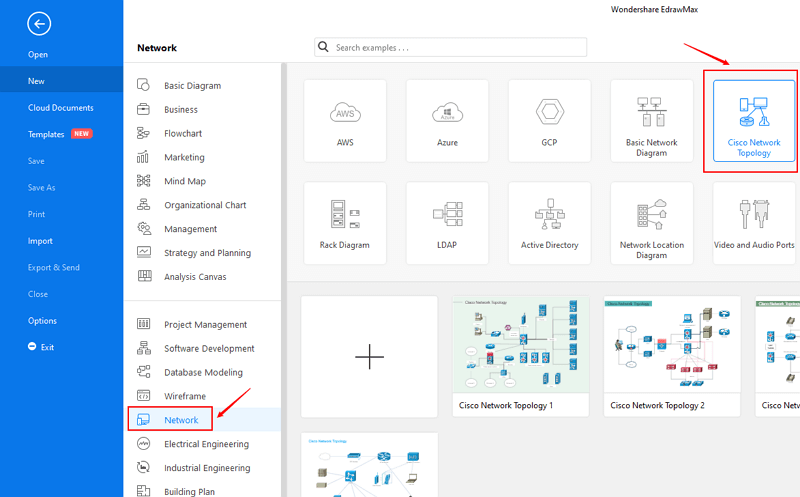
Task: Click the Mind Map category icon
Action: coord(143,181)
